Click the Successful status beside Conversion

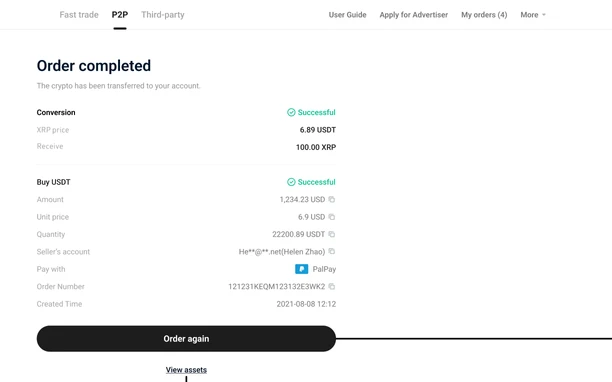point(317,112)
